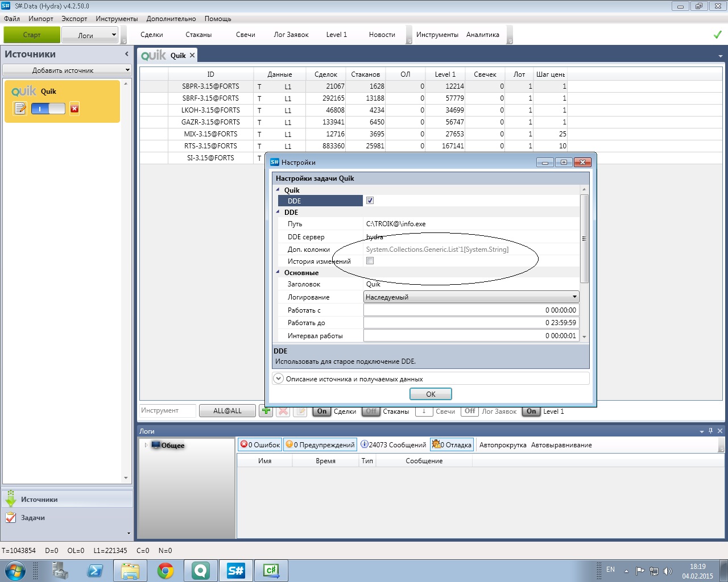This screenshot has height=582, width=728.
Task: Filter logs by 24073 Сообщений
Action: 394,445
